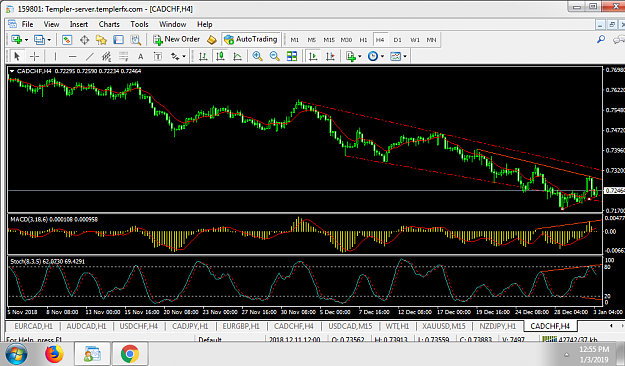Expand the Profiles dropdown arrow
The image size is (625, 366).
point(49,40)
